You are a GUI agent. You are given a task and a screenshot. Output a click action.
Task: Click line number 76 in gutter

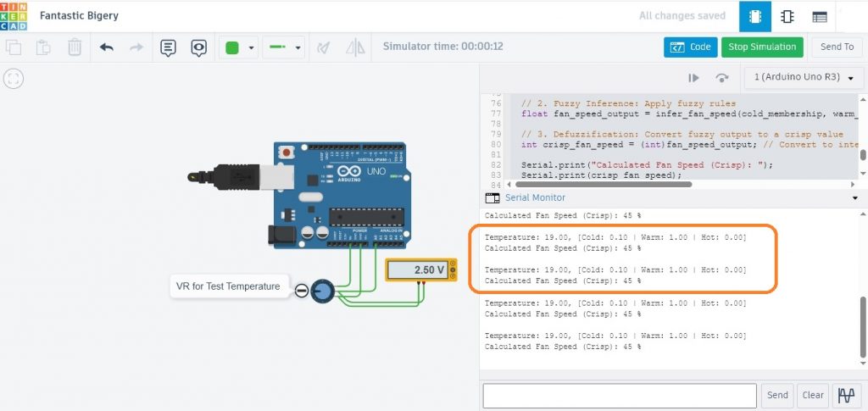pyautogui.click(x=496, y=103)
